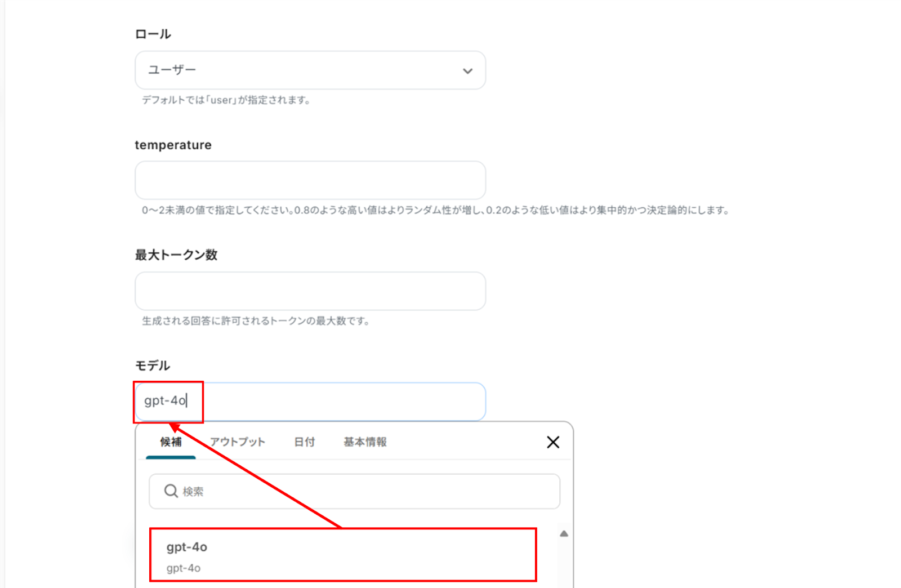901x588 pixels.
Task: Click the chevron arrow of the ロール dropdown
Action: (467, 71)
